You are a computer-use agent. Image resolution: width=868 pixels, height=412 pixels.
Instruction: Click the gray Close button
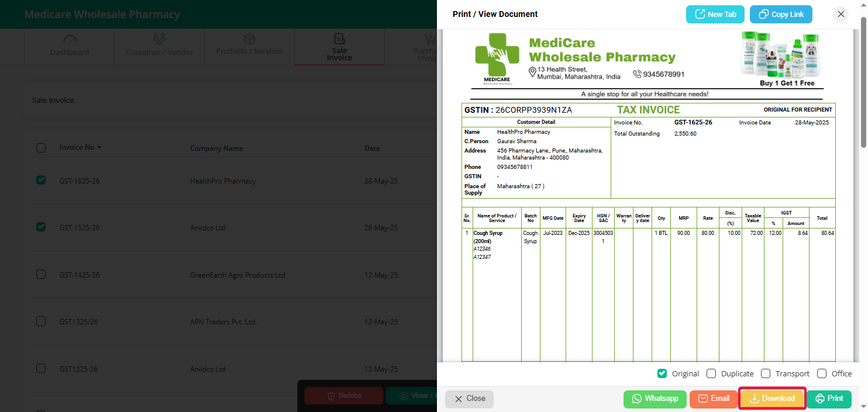(x=469, y=399)
